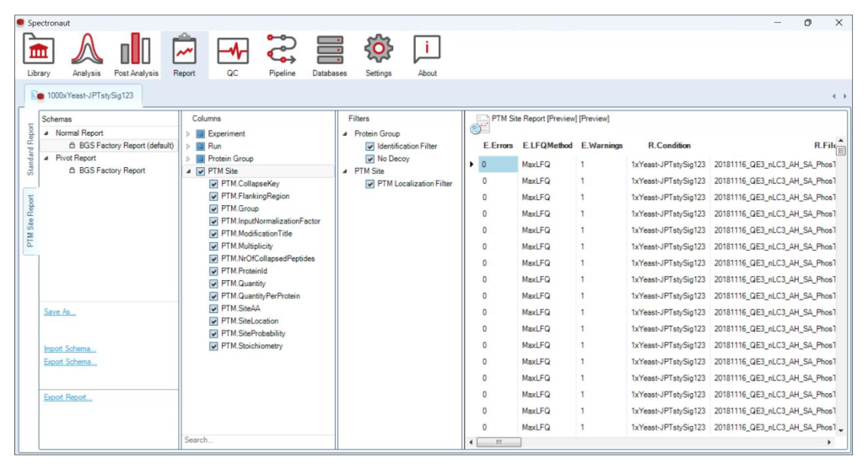Disable the Identification Filter

click(369, 146)
